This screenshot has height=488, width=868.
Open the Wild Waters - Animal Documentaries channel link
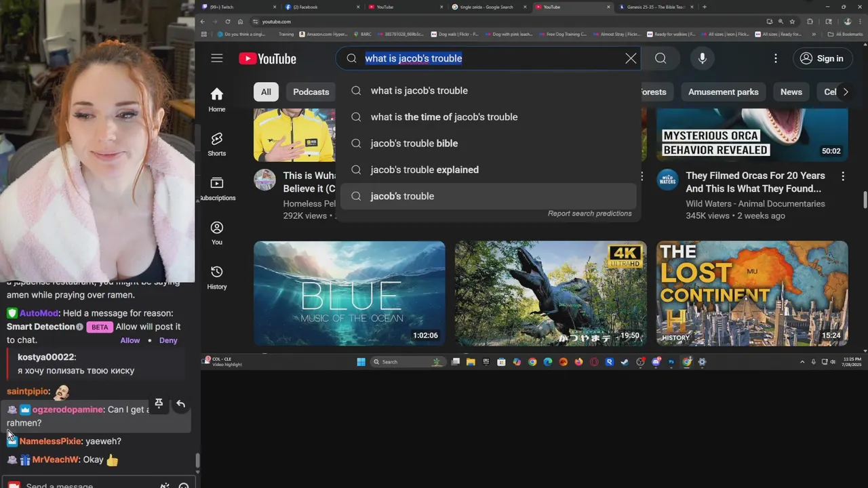point(755,203)
